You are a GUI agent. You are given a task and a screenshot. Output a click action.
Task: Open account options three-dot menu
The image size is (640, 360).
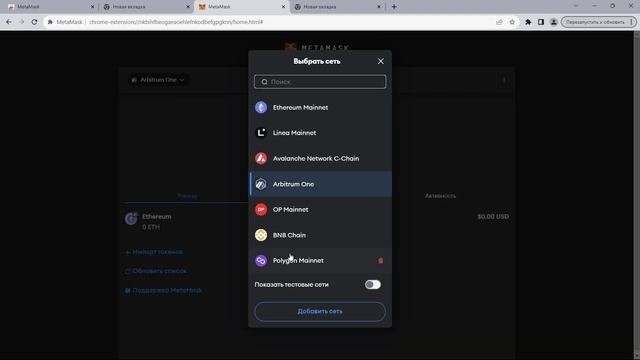(504, 80)
